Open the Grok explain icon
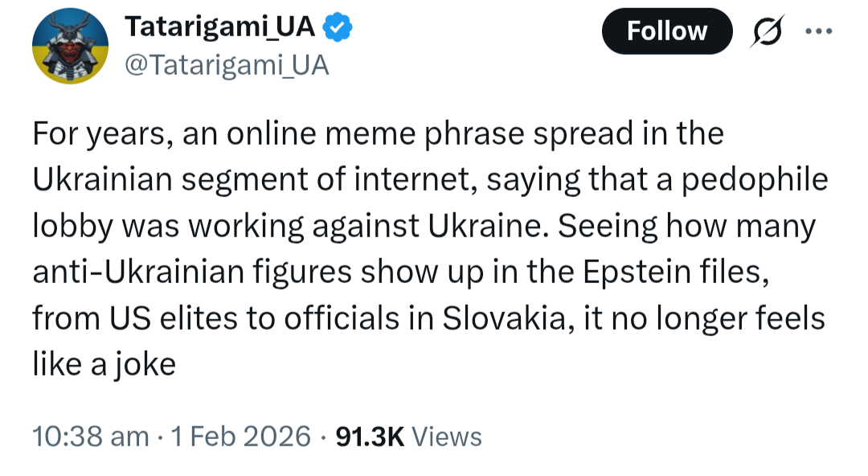 coord(766,31)
